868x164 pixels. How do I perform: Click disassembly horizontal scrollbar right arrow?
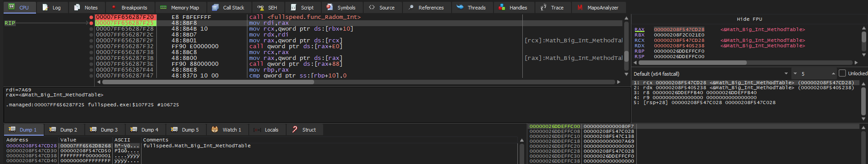(x=619, y=82)
